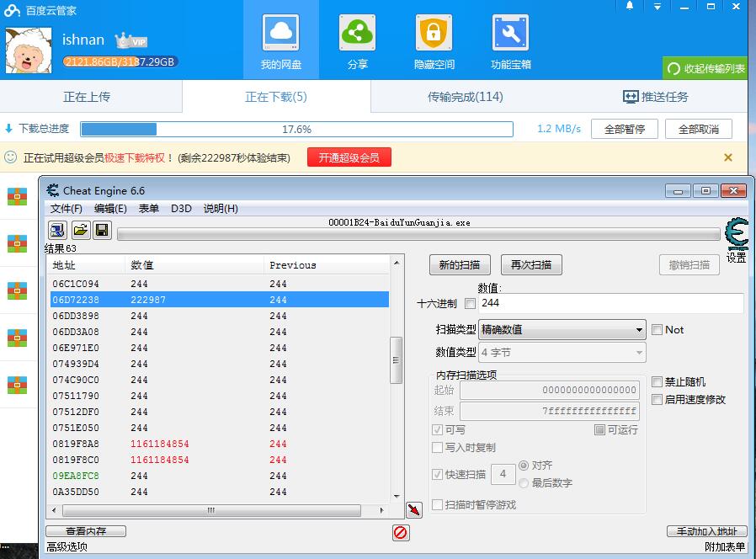Open D3D menu

coord(181,208)
